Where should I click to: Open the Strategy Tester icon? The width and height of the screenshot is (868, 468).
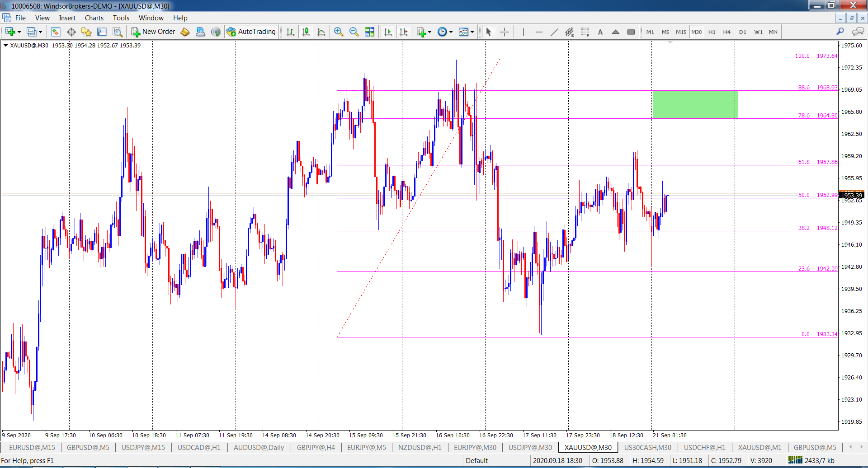pyautogui.click(x=117, y=32)
